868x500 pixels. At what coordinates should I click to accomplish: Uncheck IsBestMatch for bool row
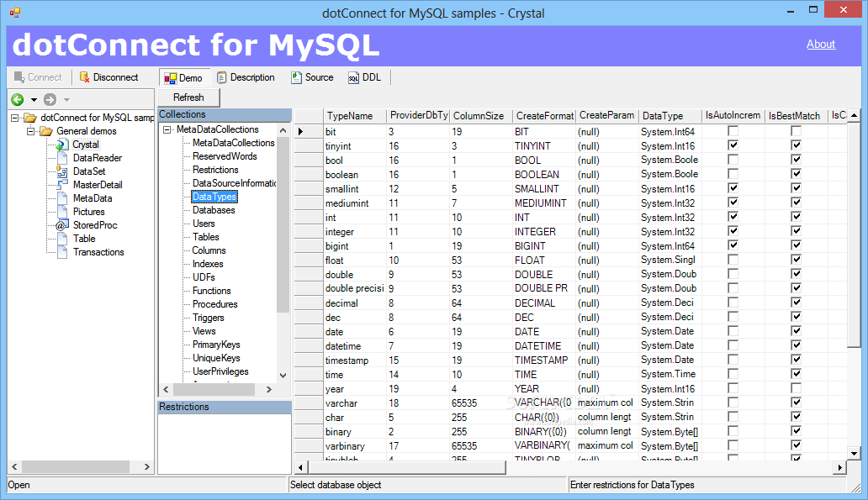[796, 160]
